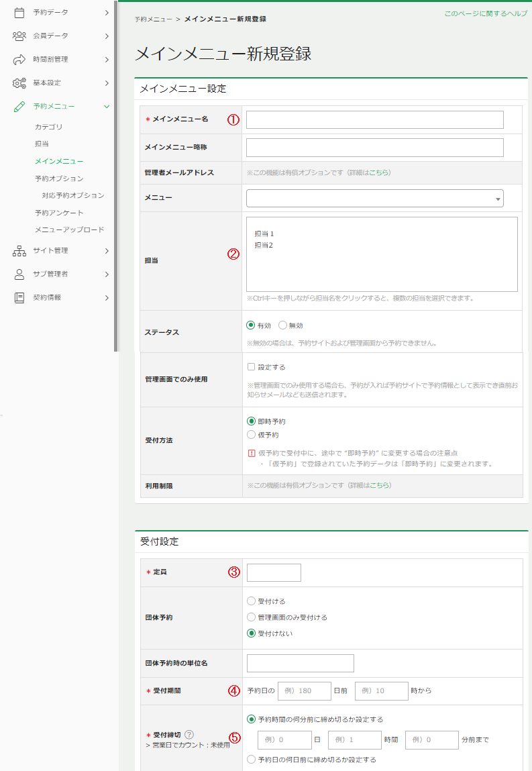This screenshot has height=771, width=532.
Task: Click こちら link in 管理者メールアドレス row
Action: coord(378,172)
